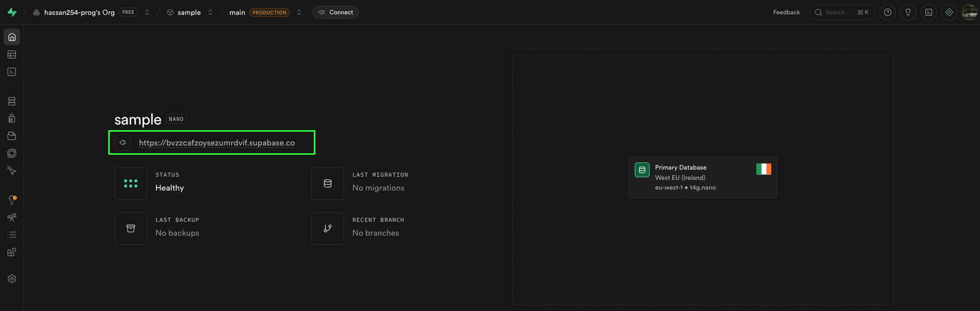Image resolution: width=980 pixels, height=311 pixels.
Task: Open Project Overview home icon
Action: click(x=12, y=37)
